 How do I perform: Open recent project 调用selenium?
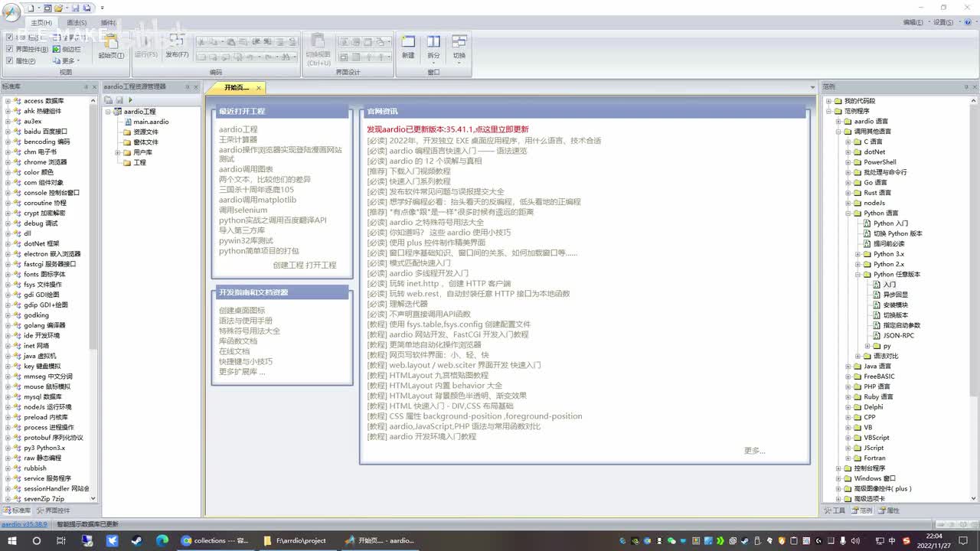[x=243, y=210]
